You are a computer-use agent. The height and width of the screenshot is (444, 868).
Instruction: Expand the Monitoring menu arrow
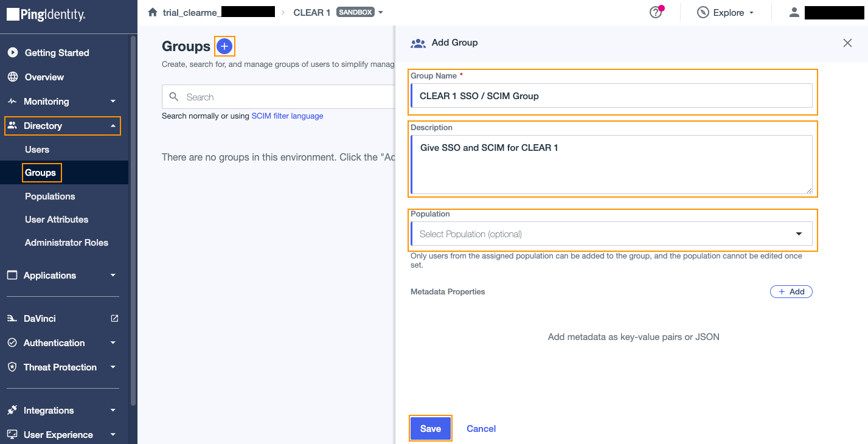[113, 102]
